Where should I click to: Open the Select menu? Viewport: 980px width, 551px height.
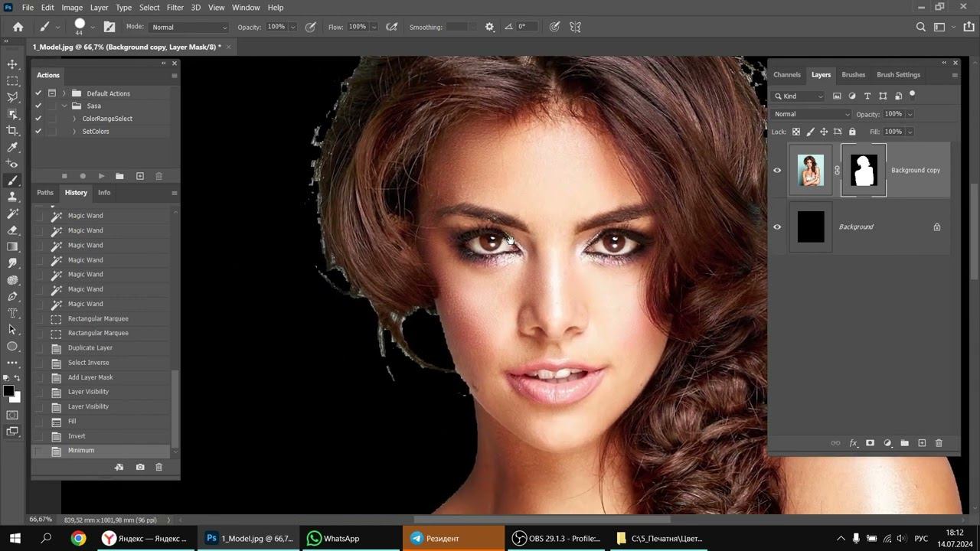(149, 7)
